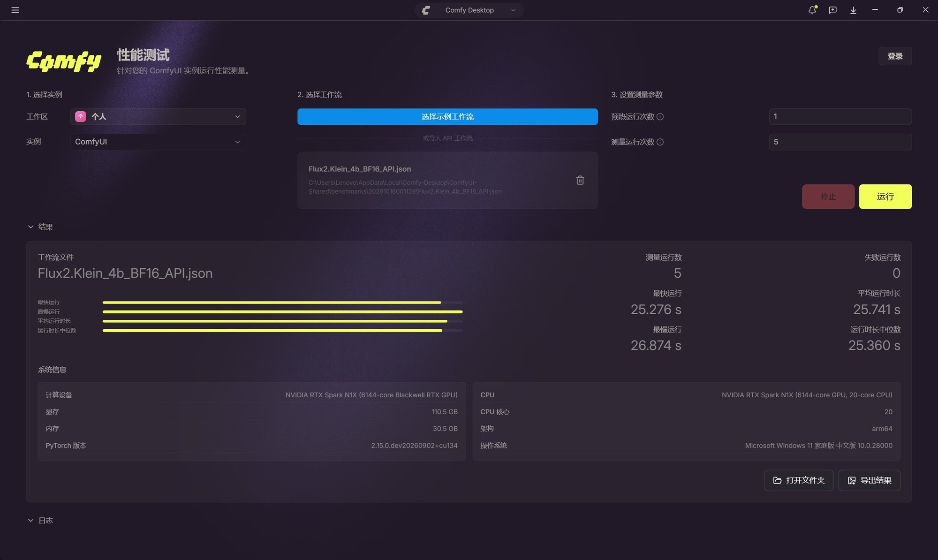
Task: Open the 工作区 个人 dropdown
Action: pyautogui.click(x=158, y=117)
